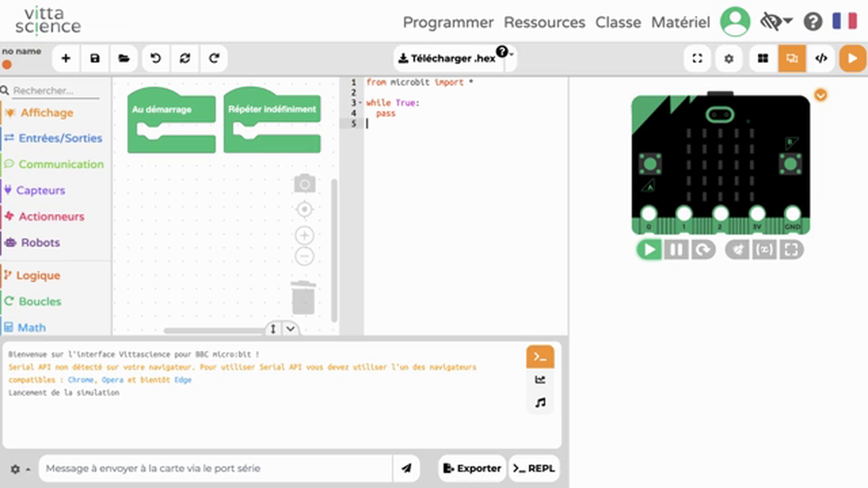Open the REPL console

pos(534,468)
